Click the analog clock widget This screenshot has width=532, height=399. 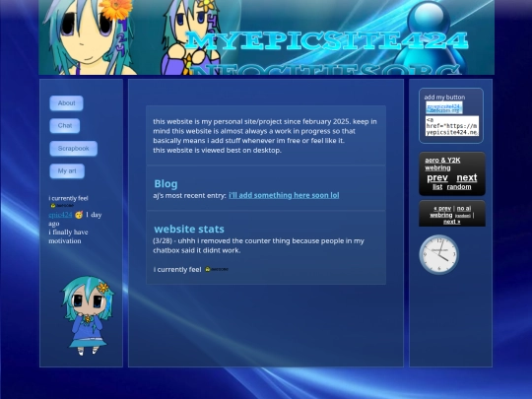(x=439, y=255)
